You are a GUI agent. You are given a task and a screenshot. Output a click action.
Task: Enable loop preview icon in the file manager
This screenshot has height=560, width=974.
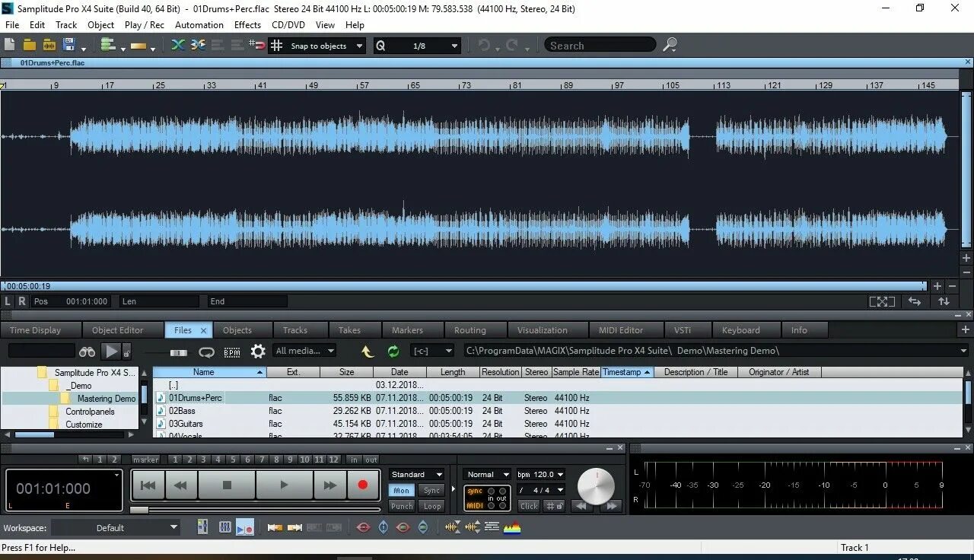point(206,352)
